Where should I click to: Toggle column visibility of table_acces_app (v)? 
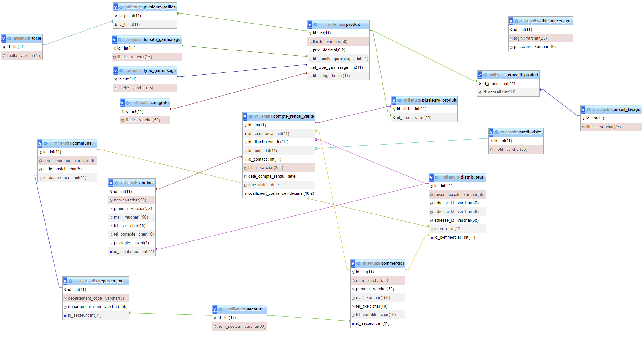511,21
